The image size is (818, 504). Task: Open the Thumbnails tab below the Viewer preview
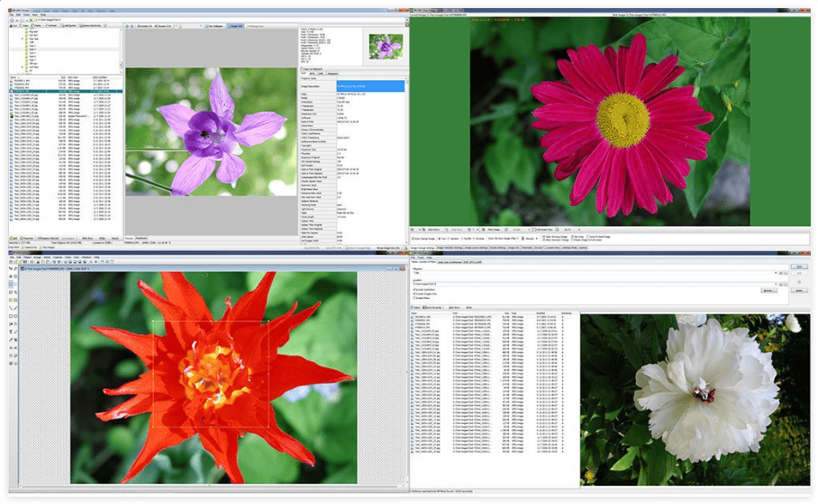point(141,238)
